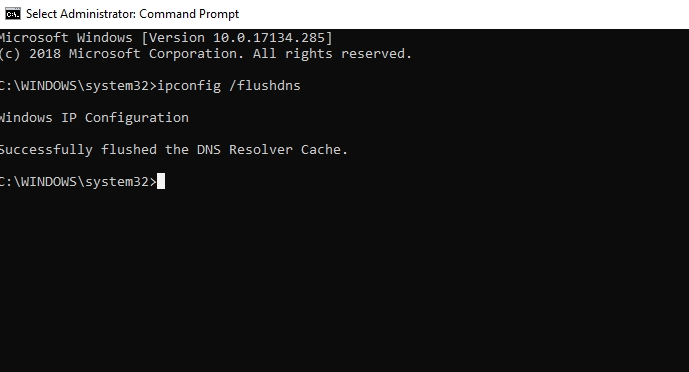Viewport: 689px width, 372px height.
Task: Open the Command Prompt system menu icon
Action: pos(13,14)
